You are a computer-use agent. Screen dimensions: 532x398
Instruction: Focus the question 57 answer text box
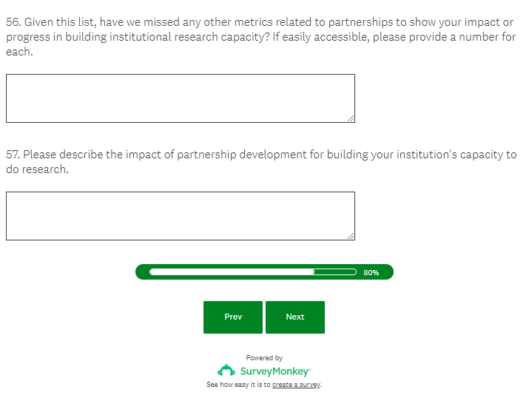pyautogui.click(x=180, y=215)
